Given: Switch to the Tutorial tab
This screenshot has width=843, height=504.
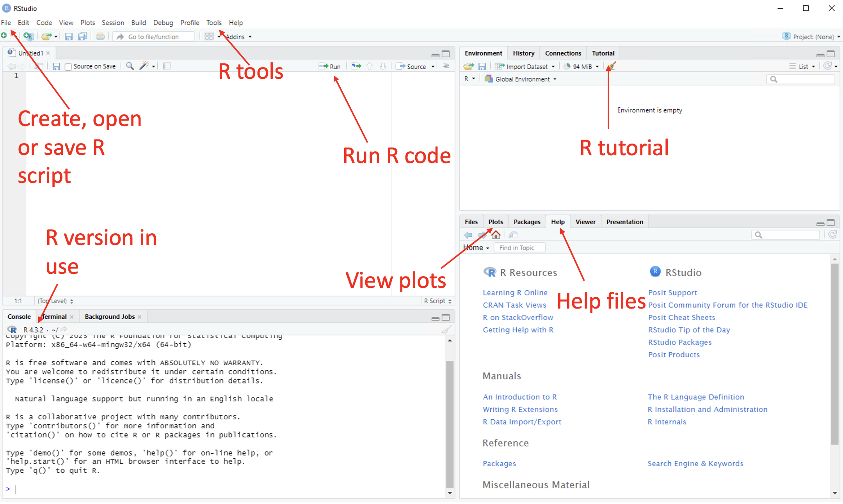Looking at the screenshot, I should pos(603,53).
